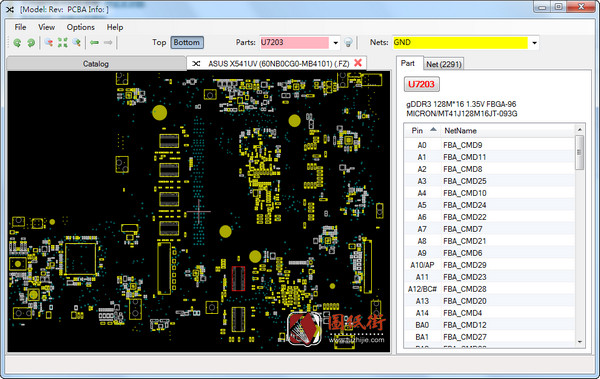Viewport: 600px width, 379px height.
Task: Sort by the Pin column header
Action: click(422, 131)
